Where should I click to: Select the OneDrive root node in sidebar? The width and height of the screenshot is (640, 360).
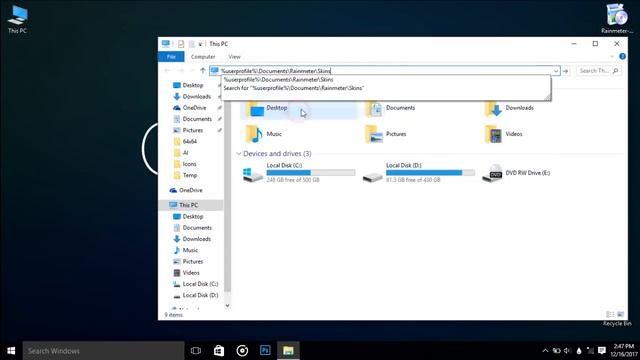190,190
